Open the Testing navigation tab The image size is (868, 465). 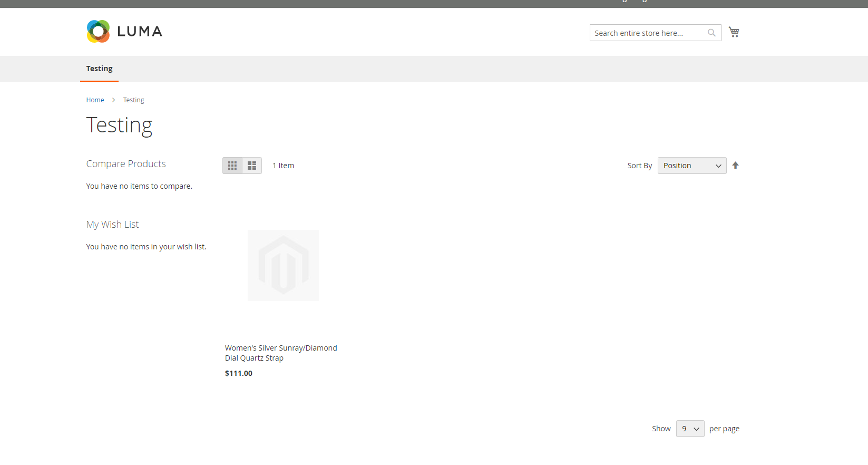coord(99,69)
